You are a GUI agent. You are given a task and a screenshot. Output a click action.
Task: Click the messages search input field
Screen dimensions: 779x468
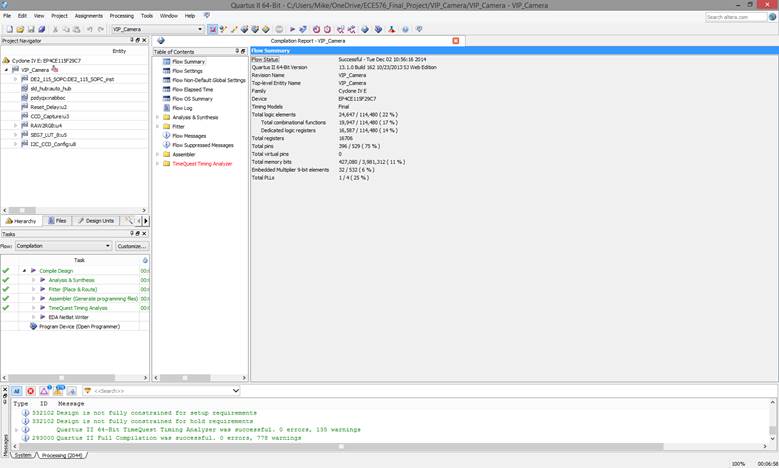[162, 391]
